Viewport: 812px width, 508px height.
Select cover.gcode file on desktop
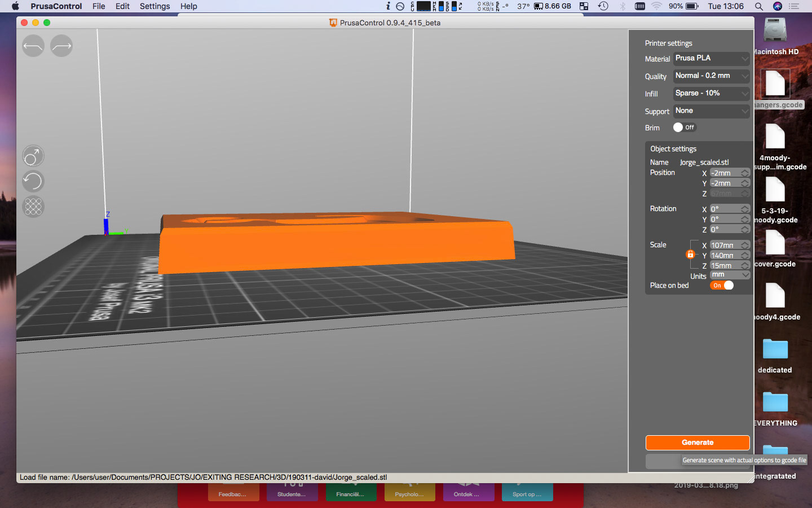[775, 243]
